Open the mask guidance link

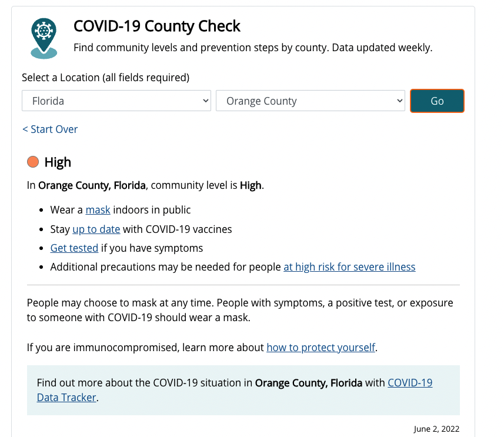click(98, 210)
